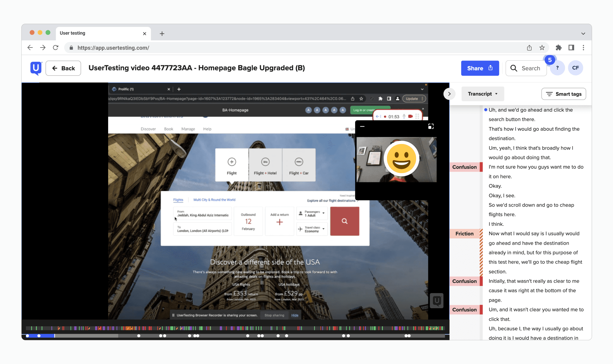Open the Transcript dropdown
613x364 pixels.
483,94
